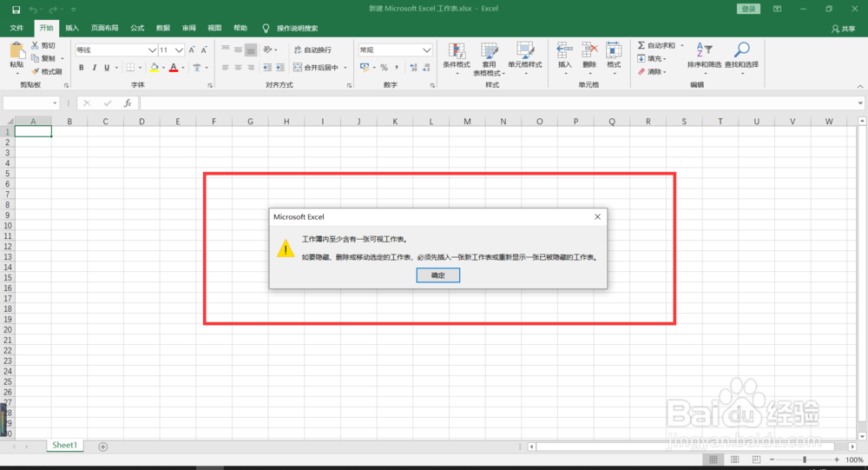Select the Sheet1 tab
Viewport: 868px width, 470px height.
tap(65, 445)
